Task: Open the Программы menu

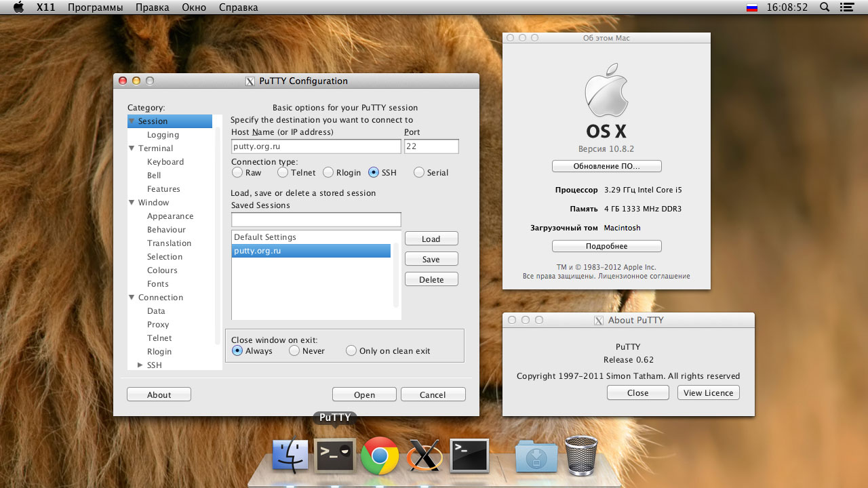Action: [95, 7]
